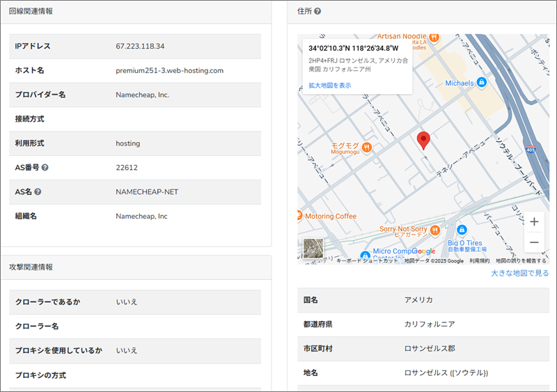Click the Big O Tires shop marker
Viewport: 557px width, 392px height.
pos(462,230)
